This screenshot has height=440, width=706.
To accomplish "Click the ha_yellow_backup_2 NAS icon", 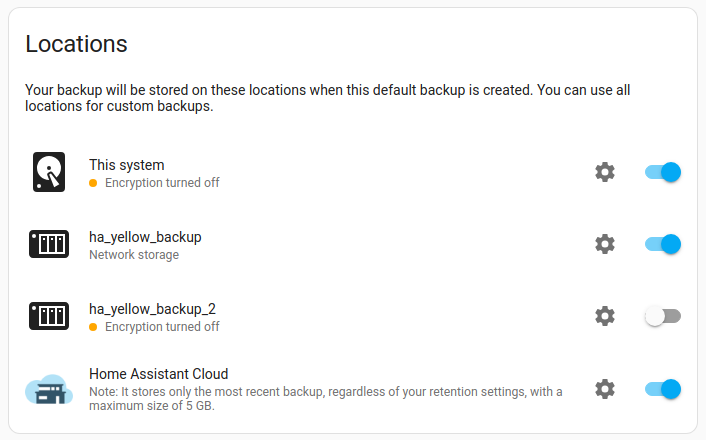I will coord(48,316).
